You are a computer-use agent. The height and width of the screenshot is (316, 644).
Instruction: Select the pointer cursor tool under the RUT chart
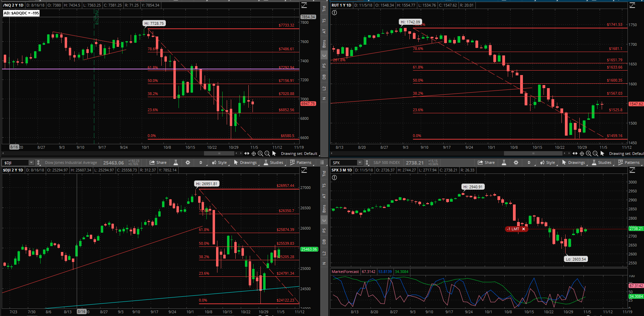[x=602, y=154]
